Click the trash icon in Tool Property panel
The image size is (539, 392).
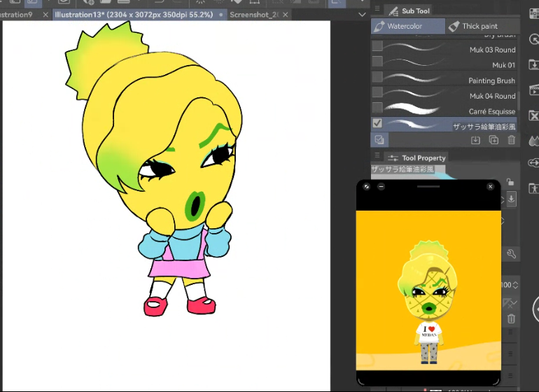pyautogui.click(x=511, y=318)
